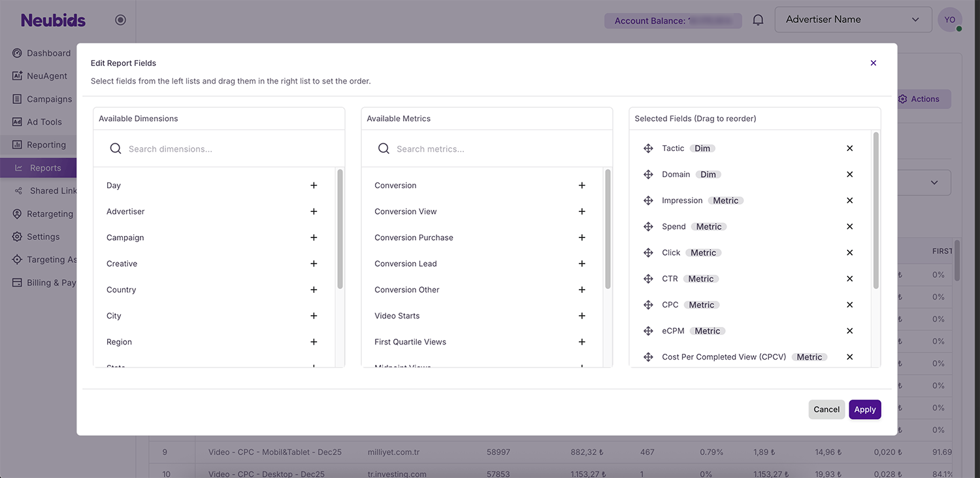
Task: Add the Day dimension with plus icon
Action: tap(314, 186)
